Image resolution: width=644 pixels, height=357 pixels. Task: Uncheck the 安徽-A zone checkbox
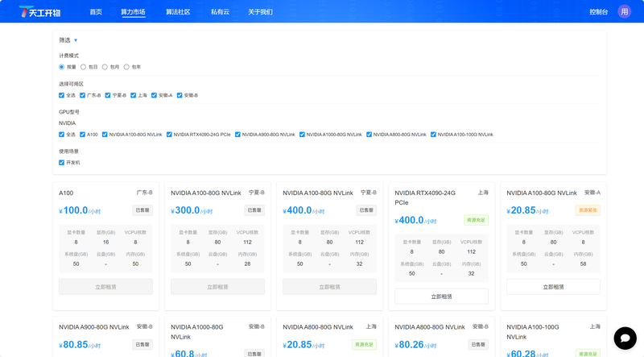tap(154, 95)
